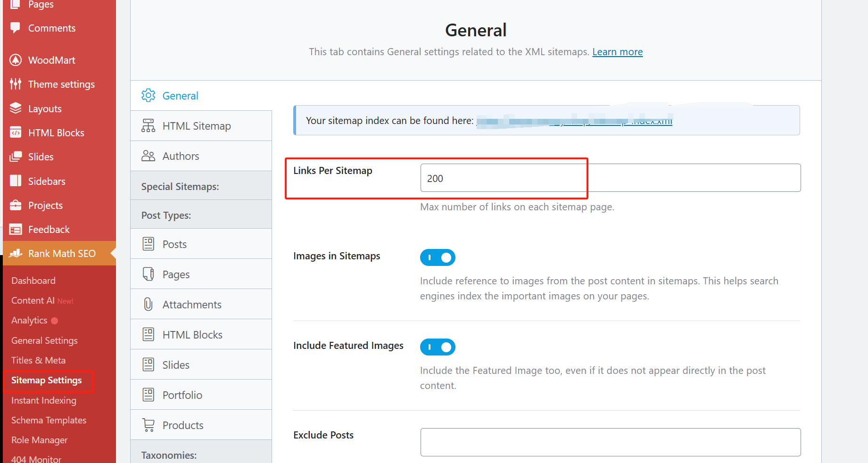Turn off Include Featured Images toggle

[438, 347]
